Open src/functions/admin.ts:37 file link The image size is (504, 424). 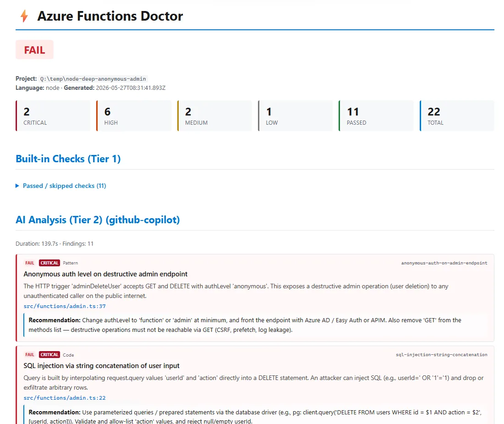[x=65, y=306]
